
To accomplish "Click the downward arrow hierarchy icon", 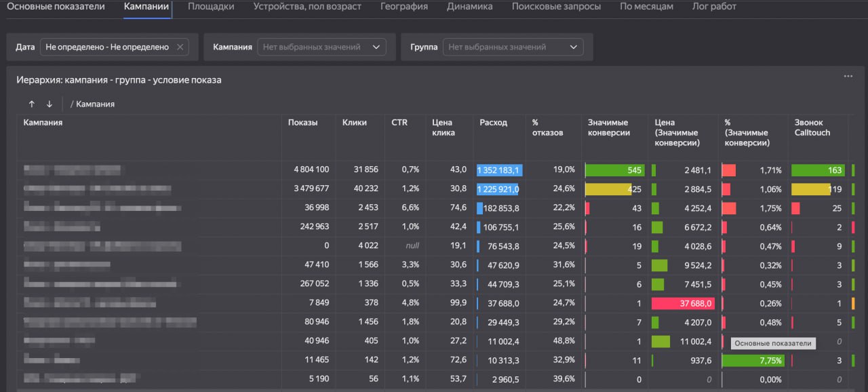I will coord(47,104).
